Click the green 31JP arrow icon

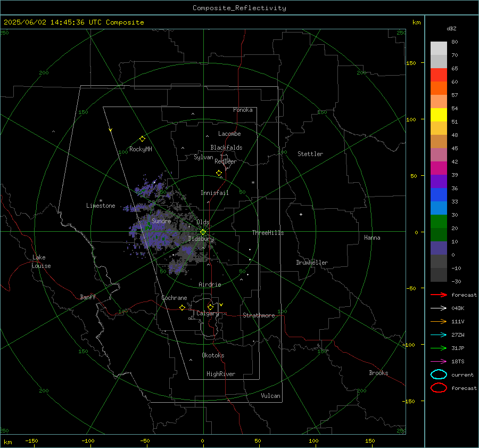coord(439,348)
